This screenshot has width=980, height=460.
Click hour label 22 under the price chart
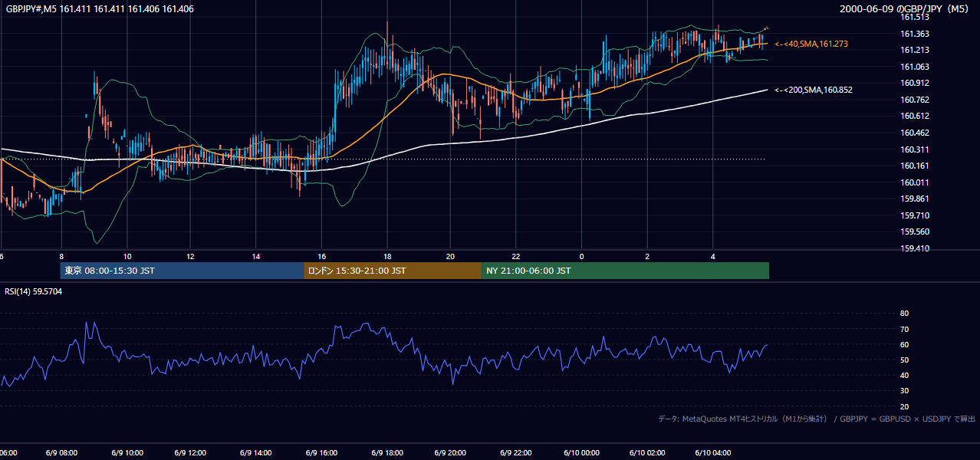517,256
